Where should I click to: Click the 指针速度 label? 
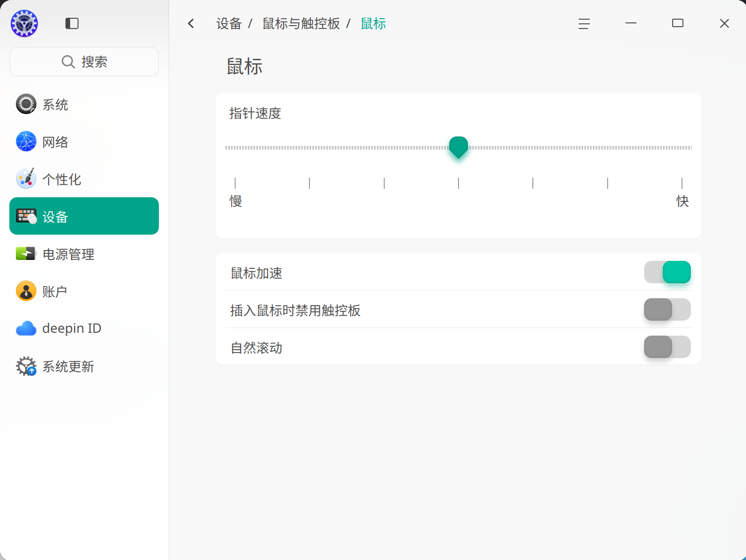coord(255,114)
